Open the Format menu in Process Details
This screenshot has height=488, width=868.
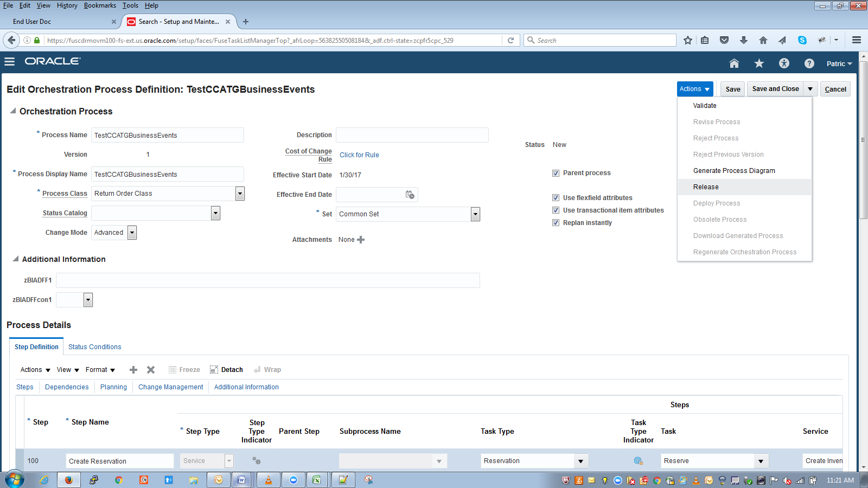coord(100,370)
